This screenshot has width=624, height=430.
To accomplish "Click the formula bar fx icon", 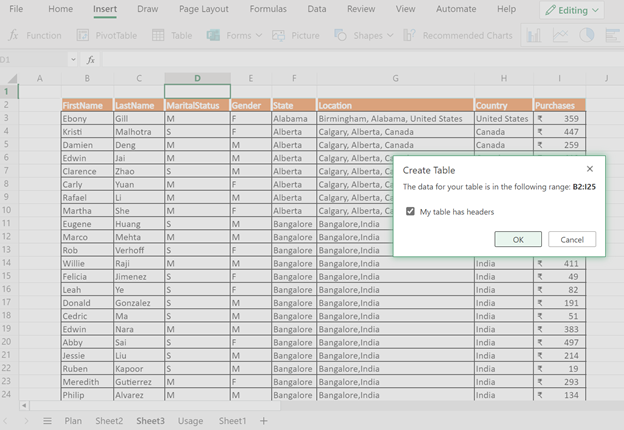I will [91, 60].
